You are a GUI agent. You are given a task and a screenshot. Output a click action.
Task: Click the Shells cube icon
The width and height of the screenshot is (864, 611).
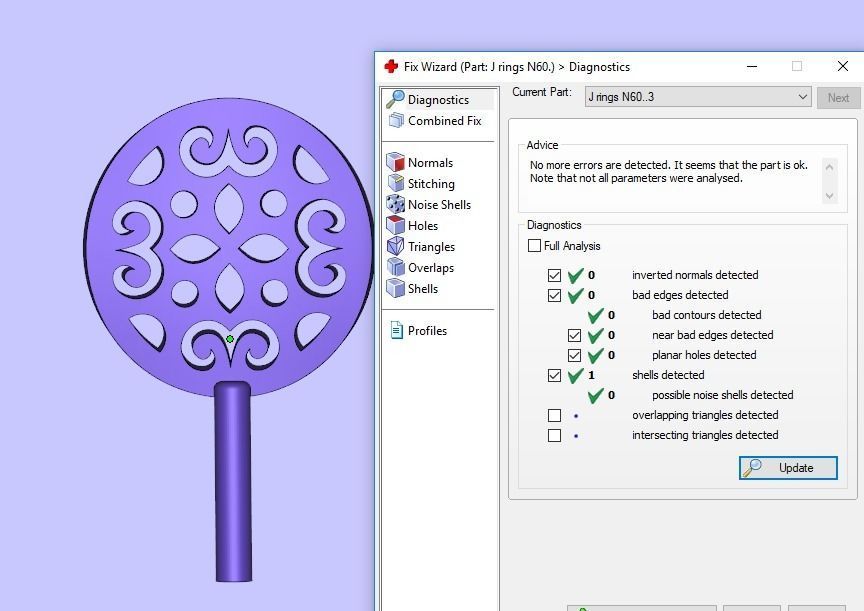pyautogui.click(x=396, y=288)
